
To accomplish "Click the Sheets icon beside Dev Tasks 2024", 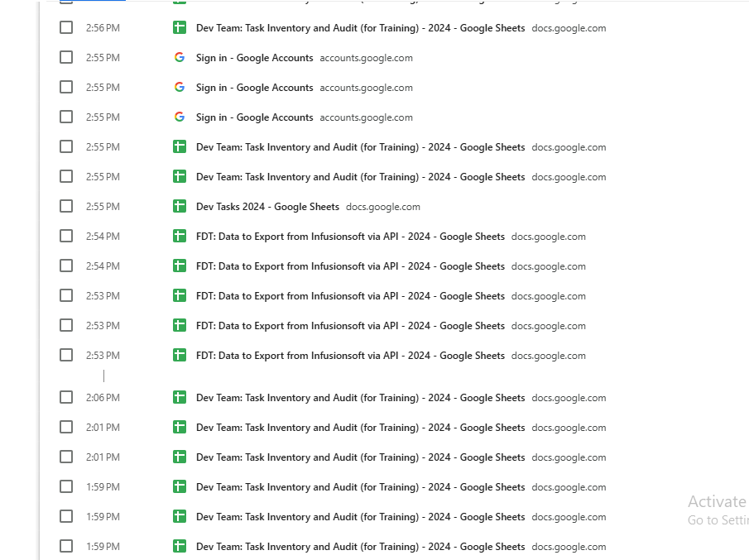I will [180, 207].
